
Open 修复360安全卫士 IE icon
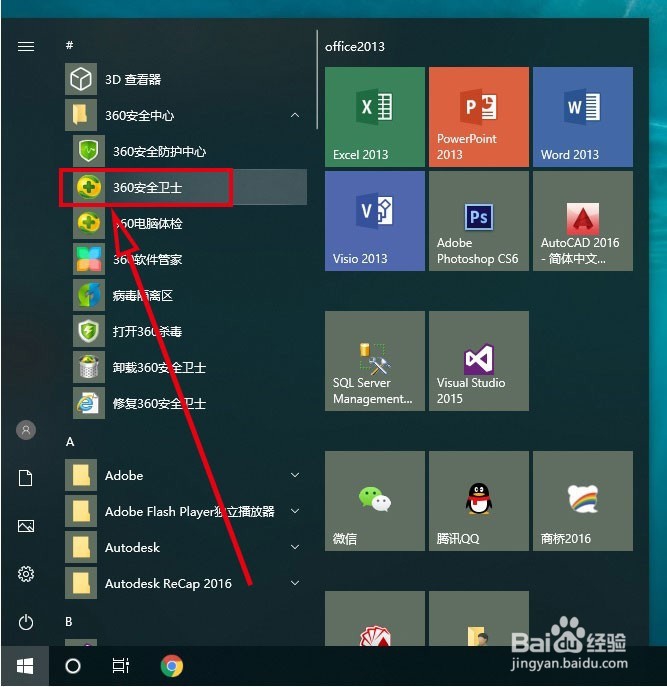pyautogui.click(x=89, y=403)
